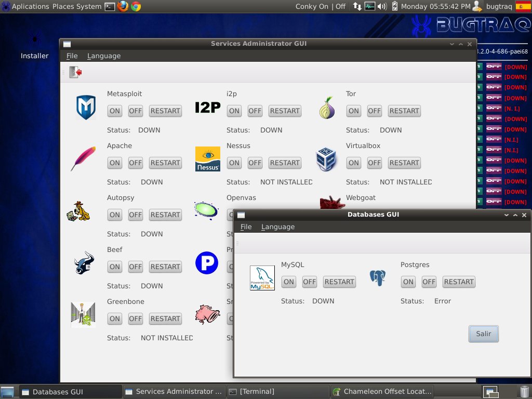532x399 pixels.
Task: Click the pink pig Snort icon
Action: point(207,314)
